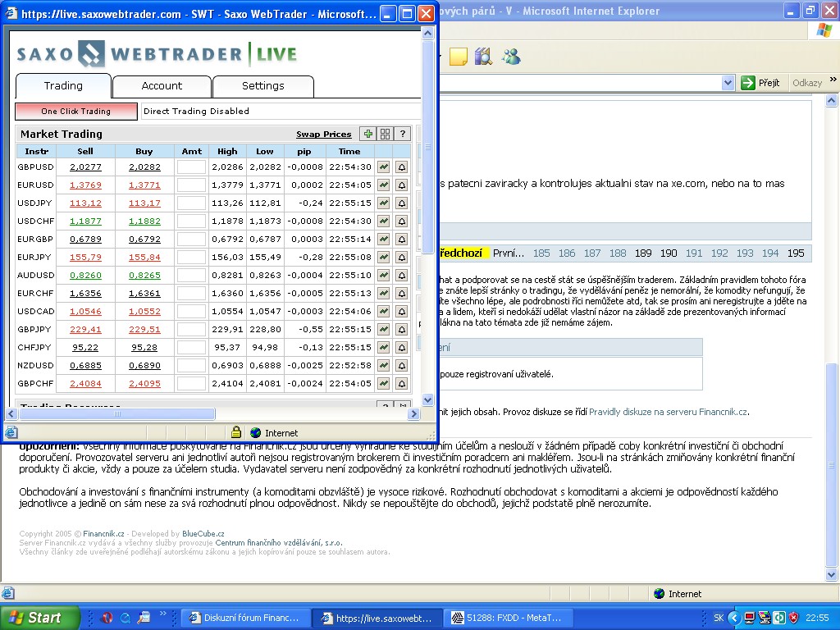Image resolution: width=840 pixels, height=630 pixels.
Task: Set price alert bell for GBPUSD
Action: pyautogui.click(x=402, y=167)
